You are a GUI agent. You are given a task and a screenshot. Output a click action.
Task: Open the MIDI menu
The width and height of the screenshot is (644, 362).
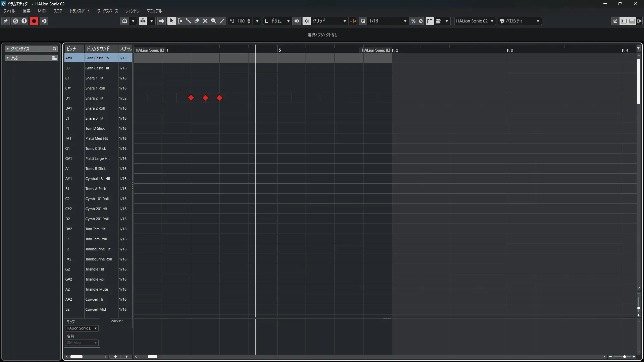pos(42,11)
